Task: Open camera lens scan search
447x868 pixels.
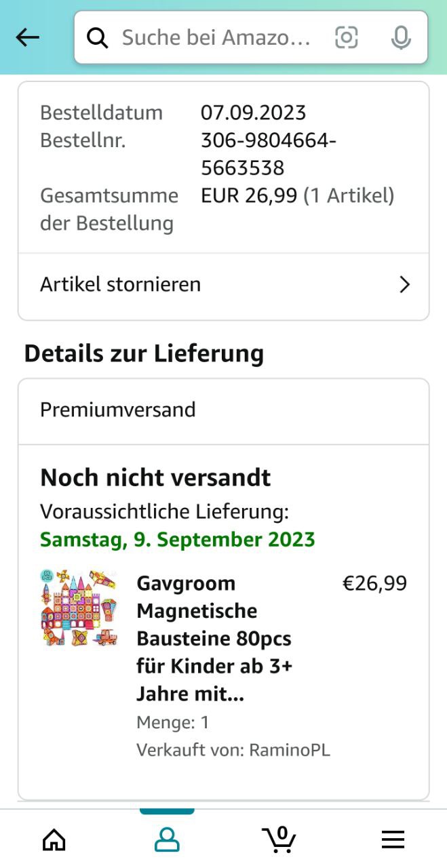Action: (x=346, y=38)
